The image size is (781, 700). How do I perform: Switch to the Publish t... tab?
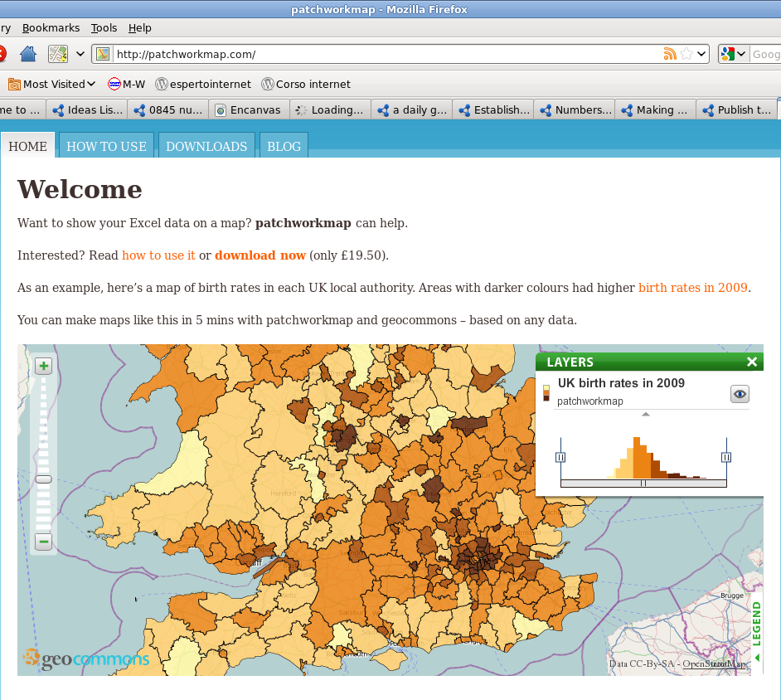click(737, 110)
